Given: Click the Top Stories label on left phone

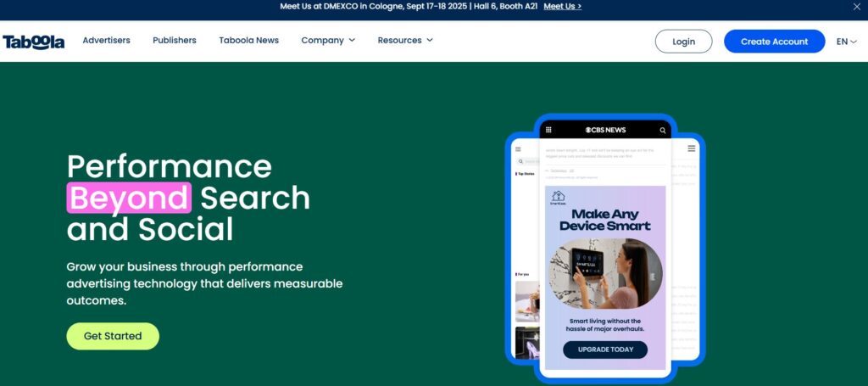Looking at the screenshot, I should pyautogui.click(x=526, y=174).
